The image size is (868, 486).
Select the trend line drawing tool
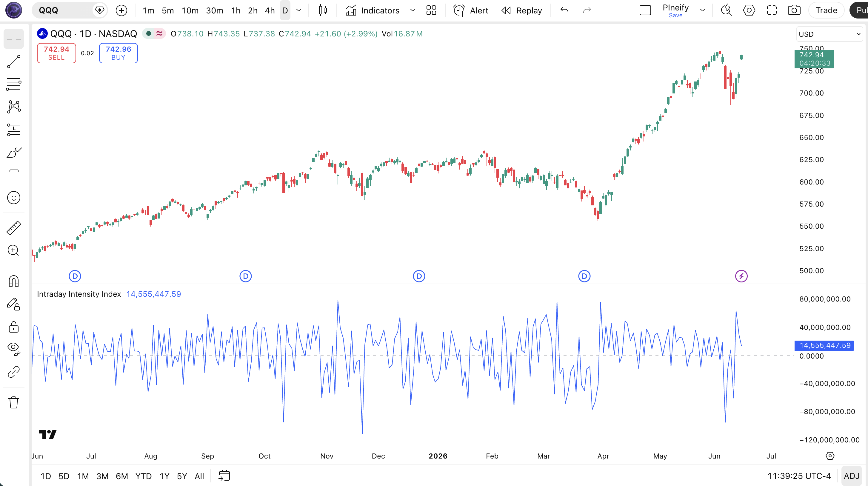click(x=14, y=62)
